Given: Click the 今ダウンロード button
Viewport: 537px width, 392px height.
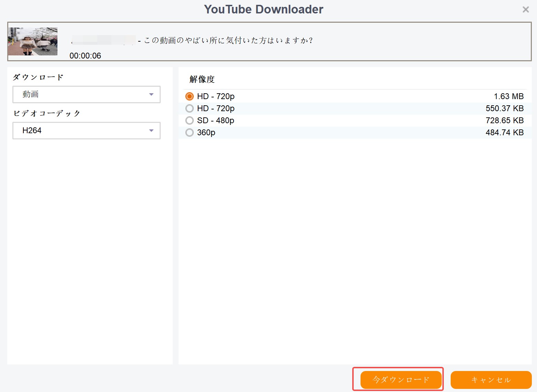Looking at the screenshot, I should tap(401, 380).
